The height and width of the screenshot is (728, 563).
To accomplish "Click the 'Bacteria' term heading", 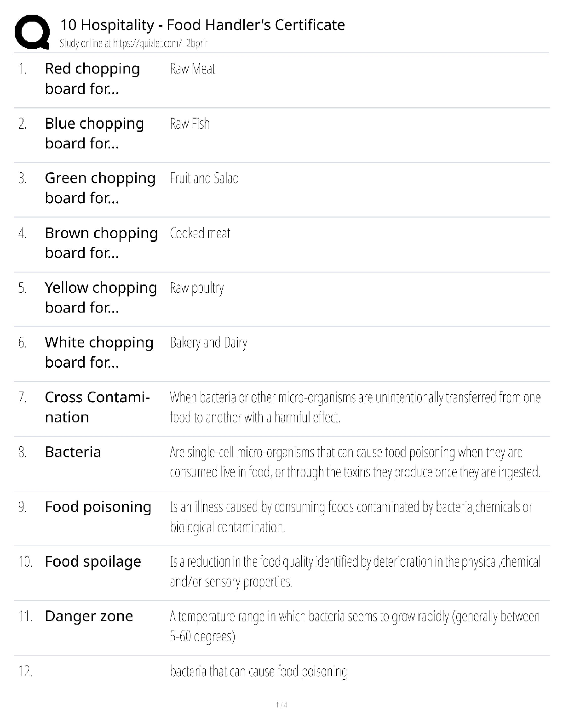I will click(73, 452).
